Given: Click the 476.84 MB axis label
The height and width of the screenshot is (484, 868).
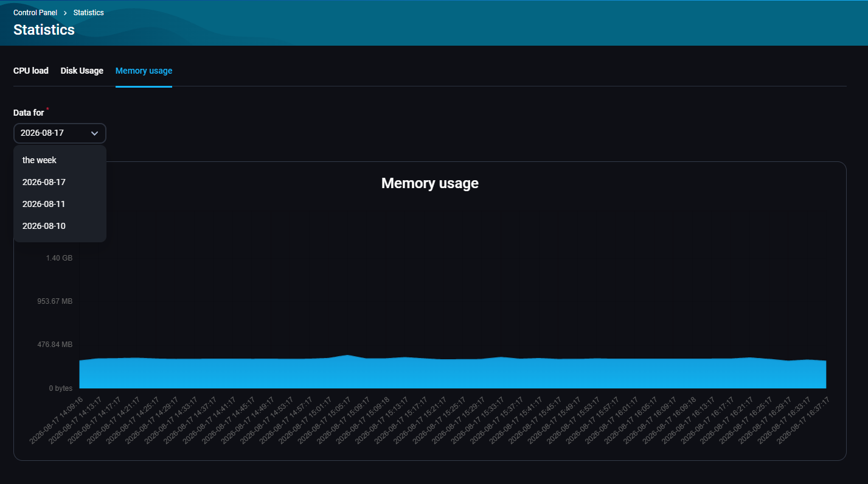Looking at the screenshot, I should point(55,345).
